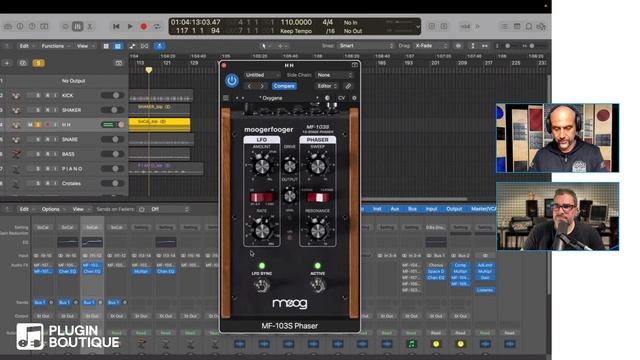
Task: Open the Snap Smart dropdown
Action: pos(366,46)
